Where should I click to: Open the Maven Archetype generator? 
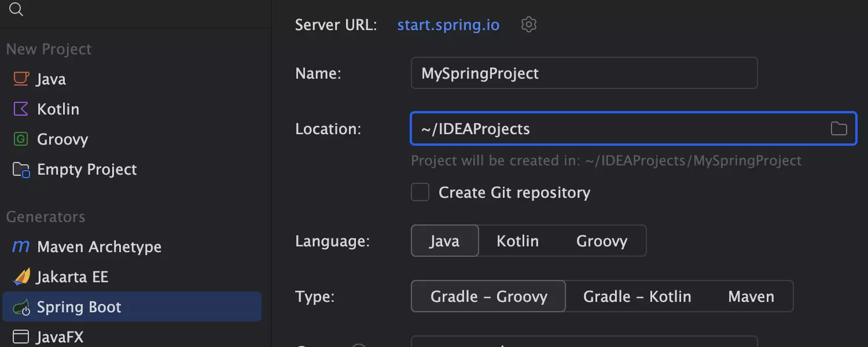pos(99,247)
